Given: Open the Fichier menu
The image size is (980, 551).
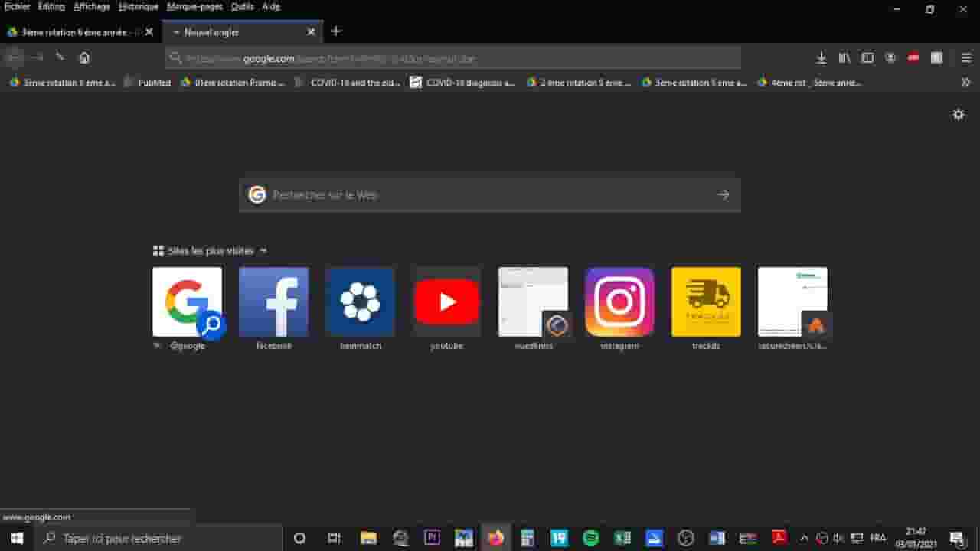Looking at the screenshot, I should [17, 6].
